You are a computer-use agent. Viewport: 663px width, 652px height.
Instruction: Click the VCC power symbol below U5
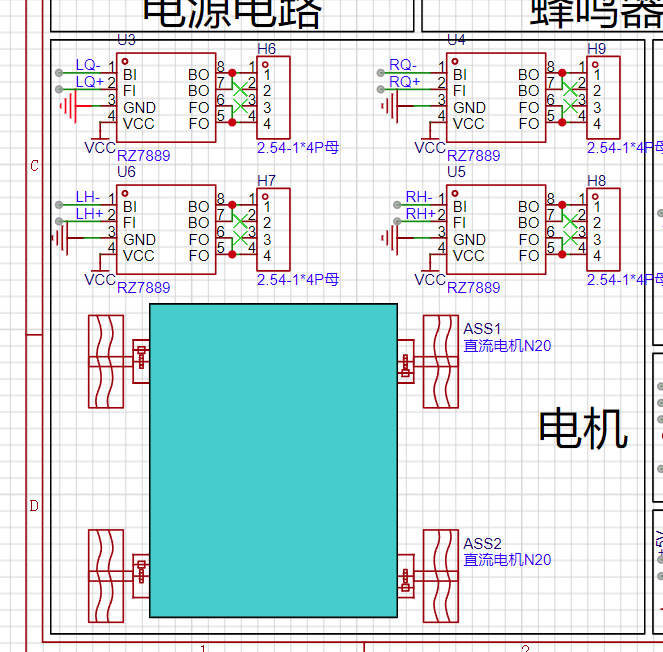click(430, 271)
